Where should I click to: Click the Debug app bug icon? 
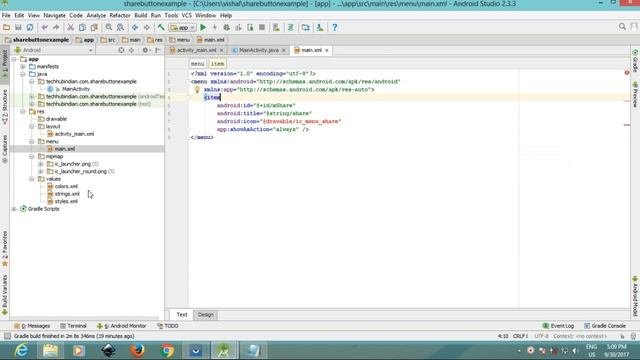tap(227, 27)
